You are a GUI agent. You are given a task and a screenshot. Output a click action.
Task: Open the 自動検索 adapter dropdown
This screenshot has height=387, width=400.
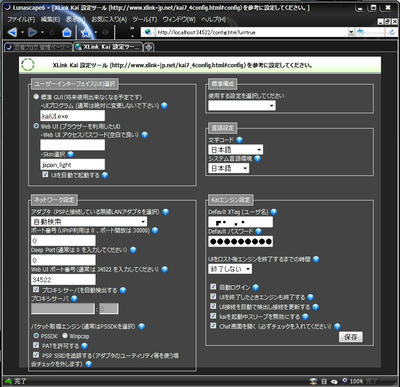(89, 221)
